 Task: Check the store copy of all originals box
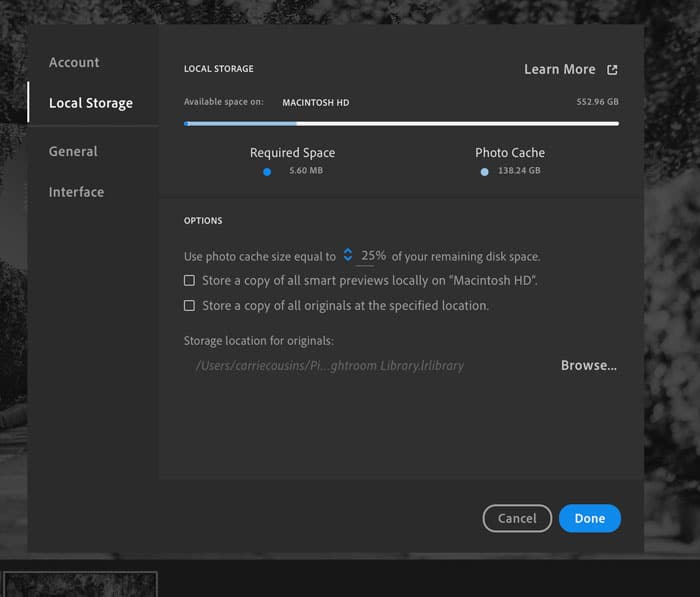tap(190, 306)
